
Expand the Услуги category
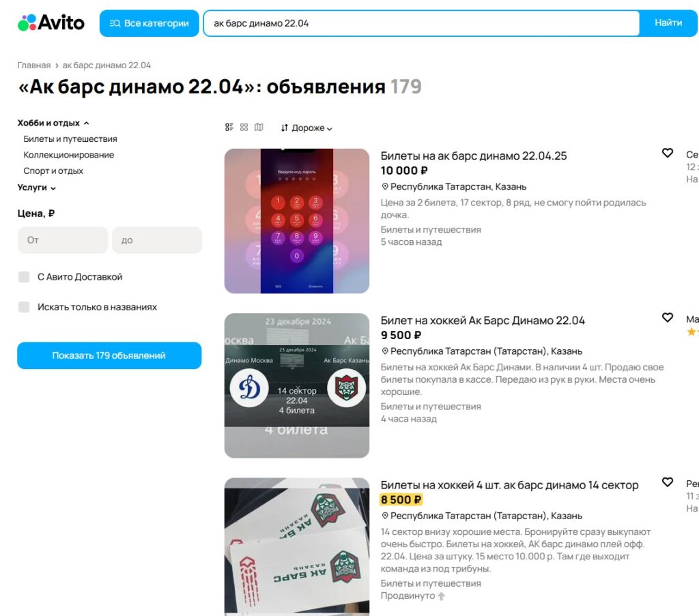pyautogui.click(x=37, y=188)
